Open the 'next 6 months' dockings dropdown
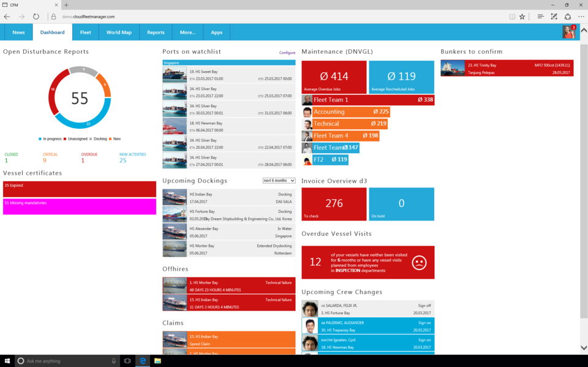 click(279, 181)
